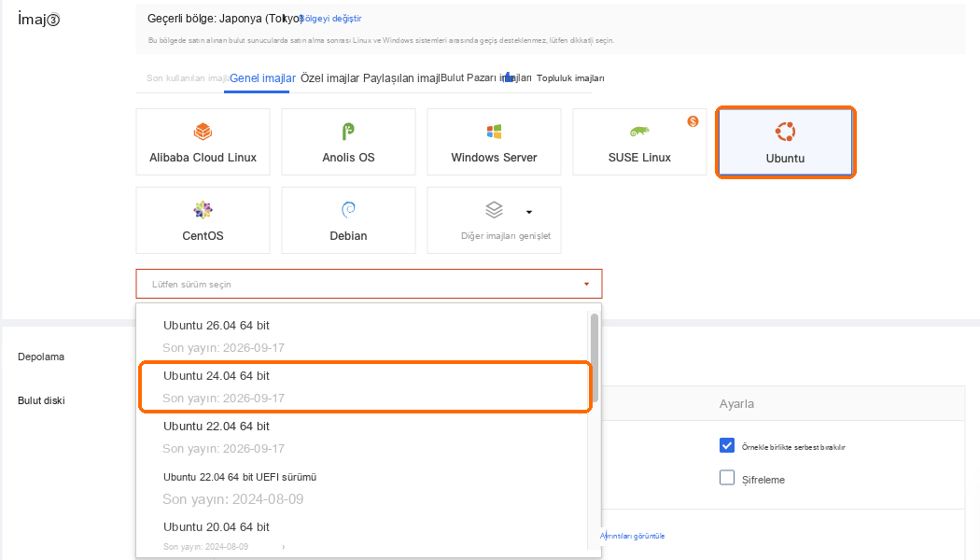
Task: Open the Ayrıntıları görüntüle link
Action: pyautogui.click(x=633, y=536)
